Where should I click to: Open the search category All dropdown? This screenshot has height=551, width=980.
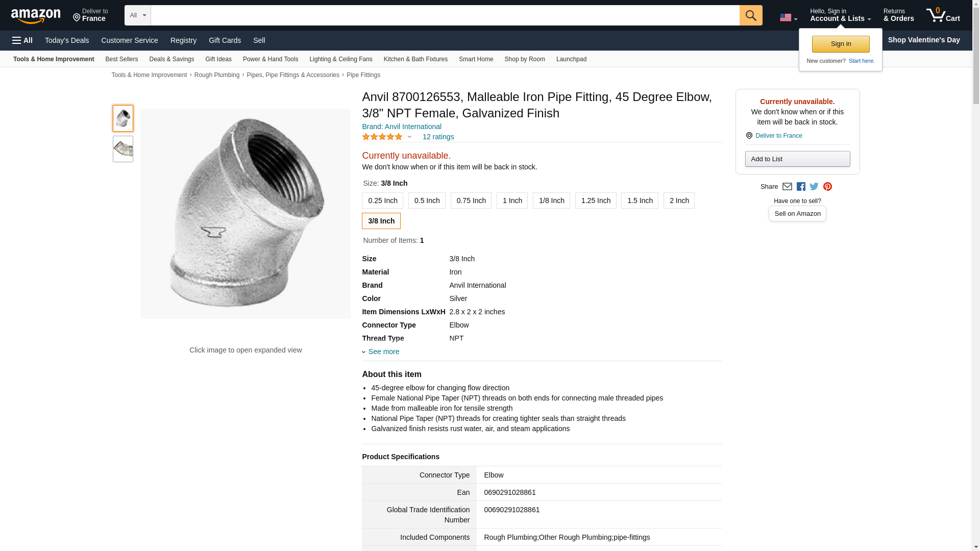coord(138,15)
